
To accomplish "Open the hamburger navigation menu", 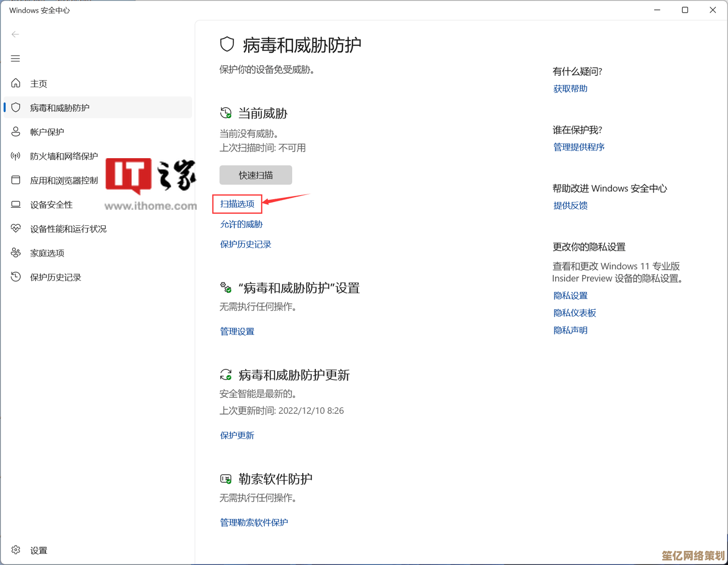I will pyautogui.click(x=15, y=59).
